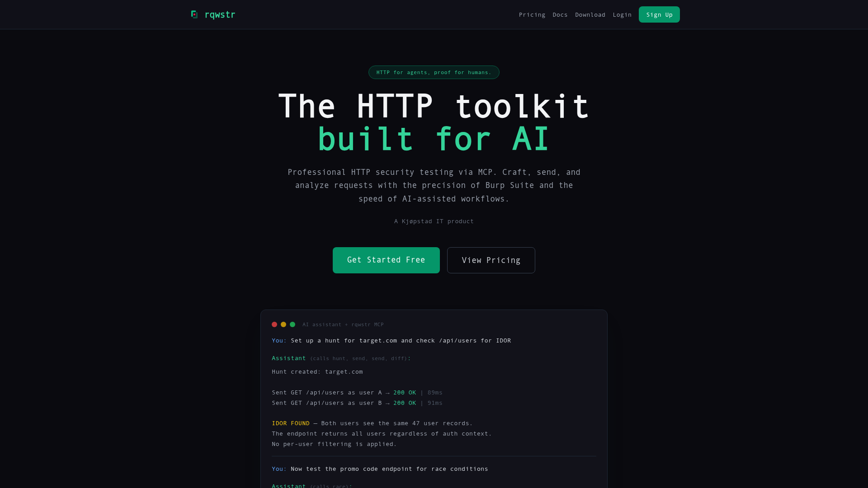The image size is (868, 488).
Task: Open the Docs link
Action: 560,15
